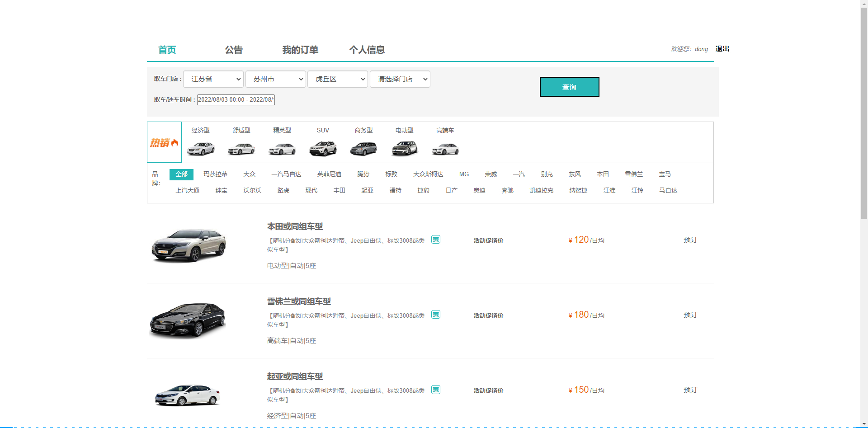The width and height of the screenshot is (868, 428).
Task: Filter by brand 上汽大通
Action: click(188, 191)
